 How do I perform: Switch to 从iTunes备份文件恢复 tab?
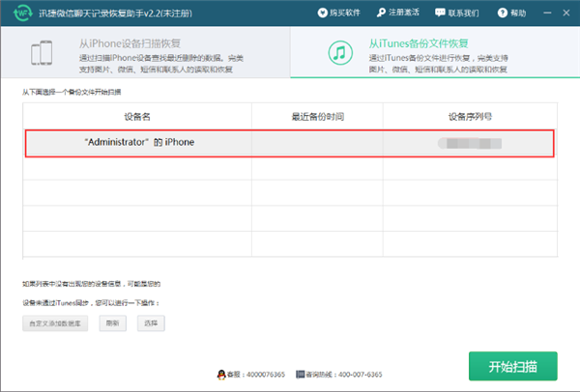click(x=435, y=53)
